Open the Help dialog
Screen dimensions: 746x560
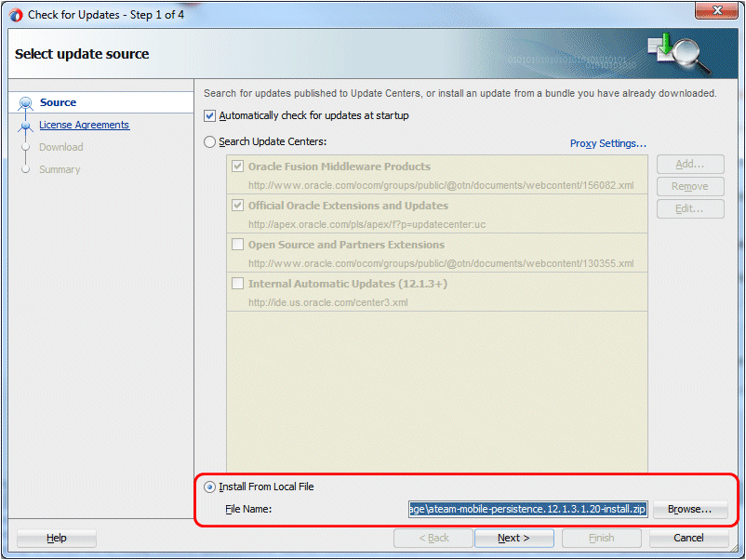click(x=55, y=538)
